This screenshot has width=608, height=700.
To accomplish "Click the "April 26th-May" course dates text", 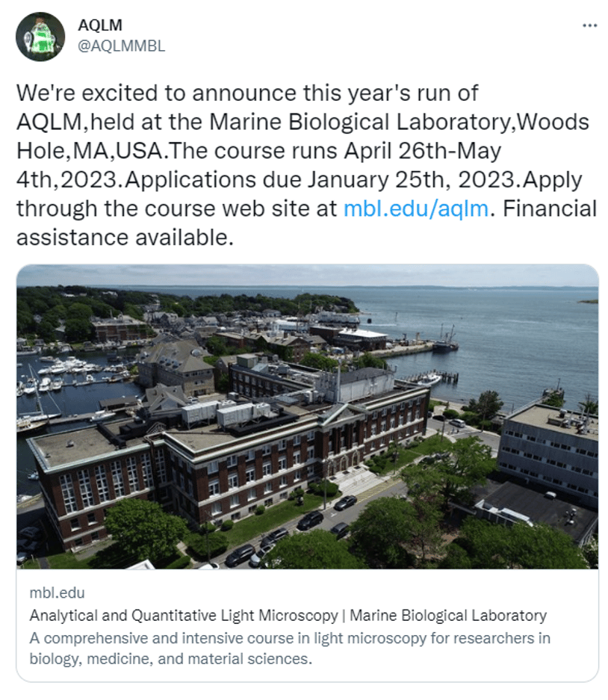I will [422, 150].
